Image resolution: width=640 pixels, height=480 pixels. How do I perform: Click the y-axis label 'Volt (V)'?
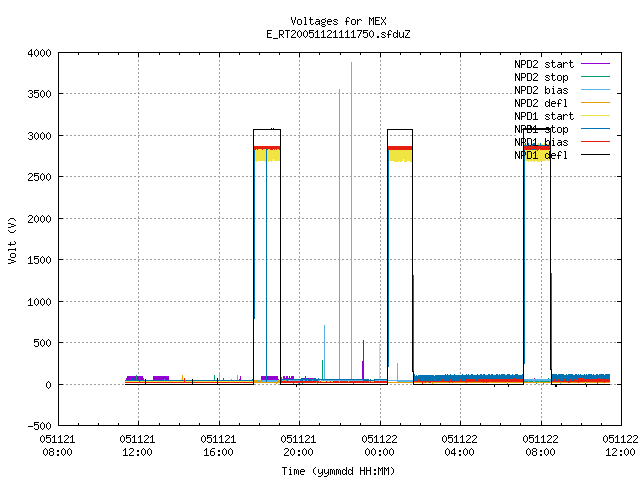pos(12,240)
